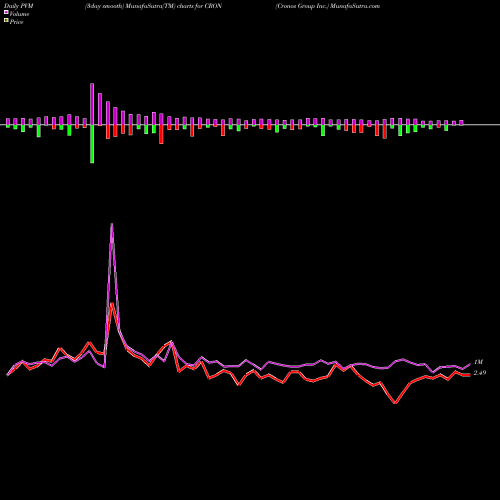Screen dimensions: 500x500
Task: Click the '(3day smooth) MunafaSutra(TM) charts for CRON' title
Action: tap(153, 6)
